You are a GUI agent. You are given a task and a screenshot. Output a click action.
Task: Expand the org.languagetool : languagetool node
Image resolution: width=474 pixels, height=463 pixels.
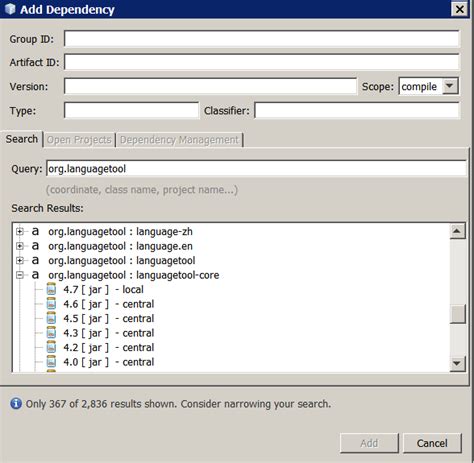point(20,260)
